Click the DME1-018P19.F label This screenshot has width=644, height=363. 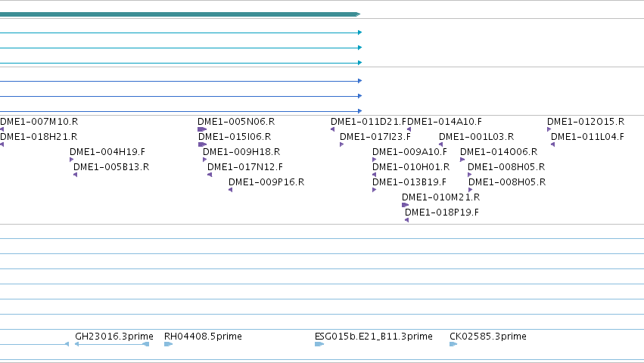coord(442,213)
